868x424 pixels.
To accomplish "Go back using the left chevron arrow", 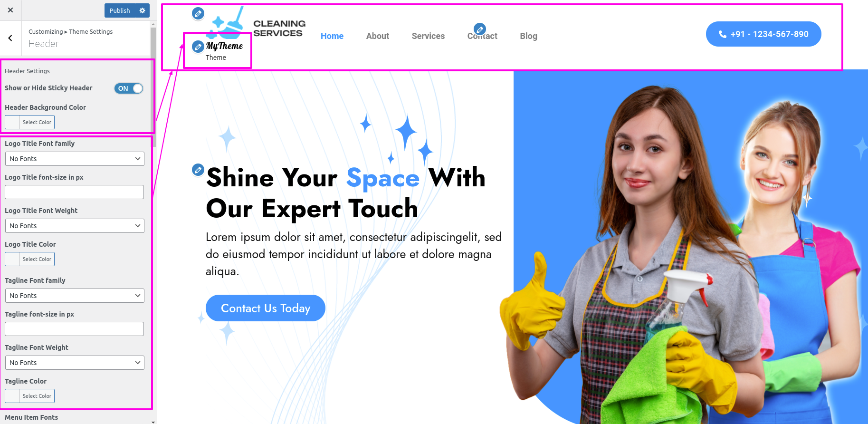I will point(10,38).
